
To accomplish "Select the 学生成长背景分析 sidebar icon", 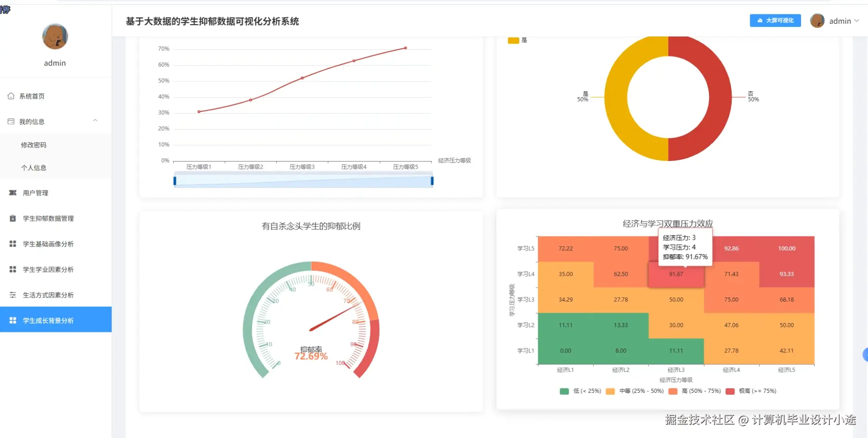I will point(12,320).
